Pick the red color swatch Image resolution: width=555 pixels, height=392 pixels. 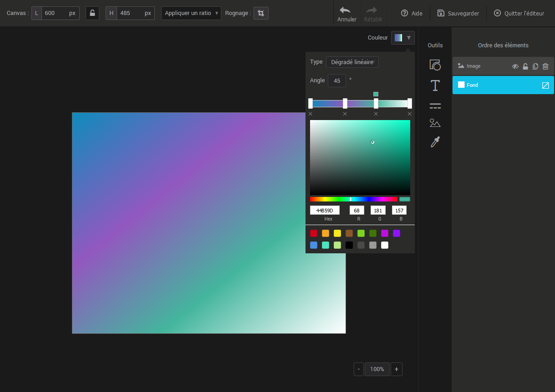pos(314,233)
